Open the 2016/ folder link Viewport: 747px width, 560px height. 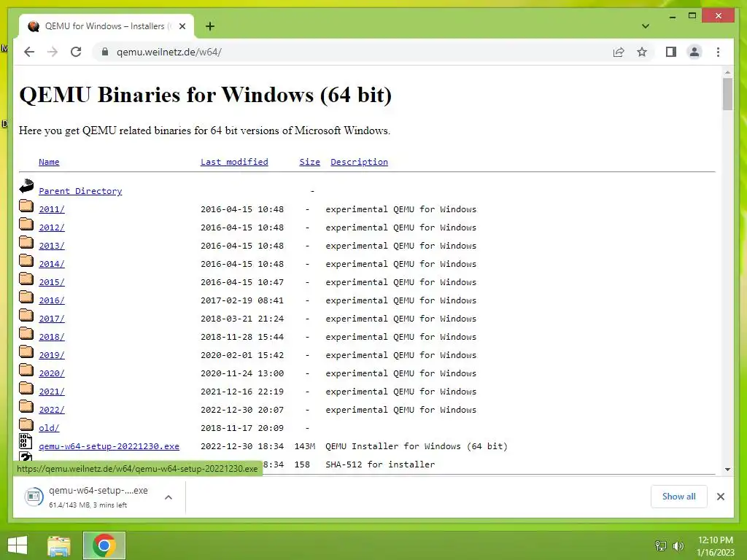point(52,300)
